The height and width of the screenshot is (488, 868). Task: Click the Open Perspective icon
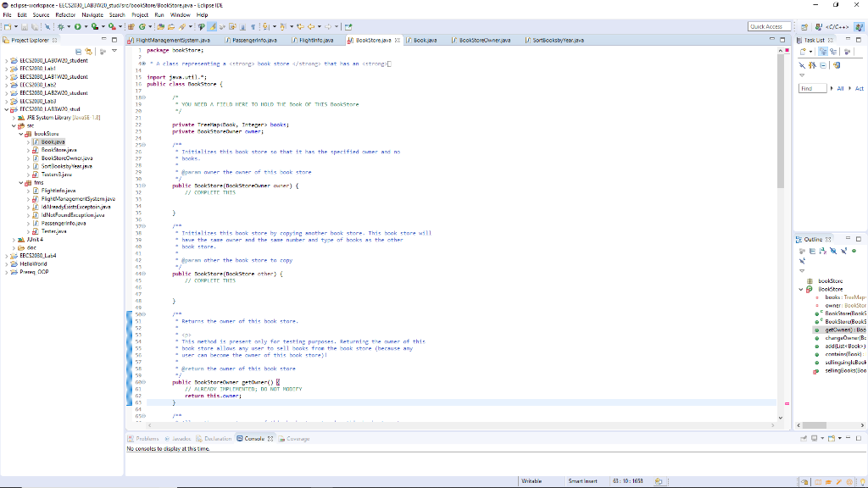tap(804, 26)
